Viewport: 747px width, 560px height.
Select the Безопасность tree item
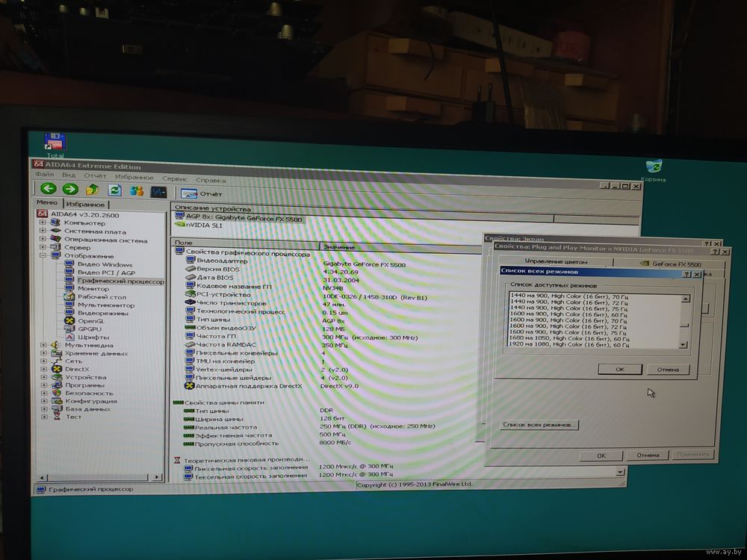coord(89,393)
